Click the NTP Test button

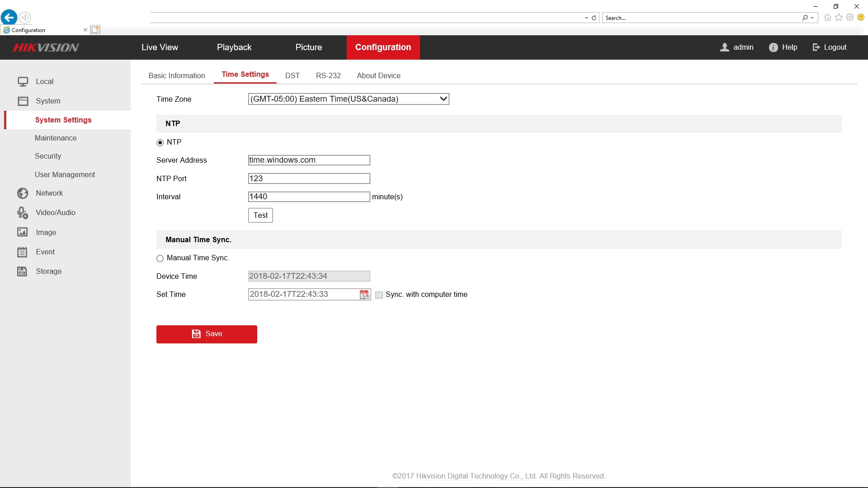tap(260, 216)
